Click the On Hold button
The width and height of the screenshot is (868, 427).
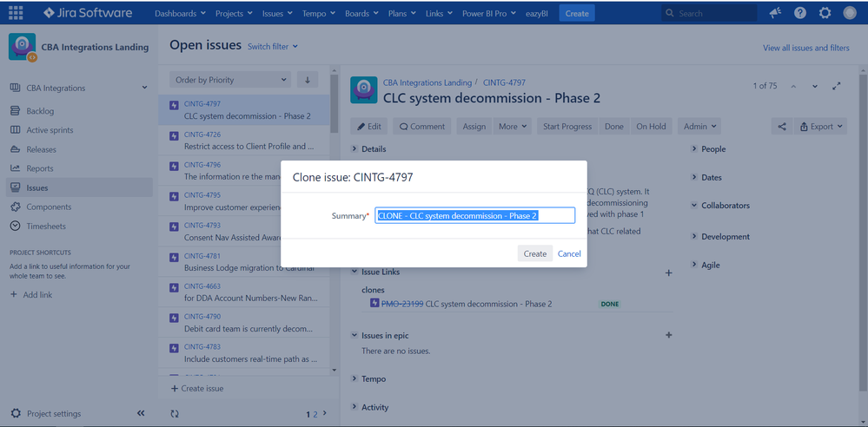coord(651,126)
